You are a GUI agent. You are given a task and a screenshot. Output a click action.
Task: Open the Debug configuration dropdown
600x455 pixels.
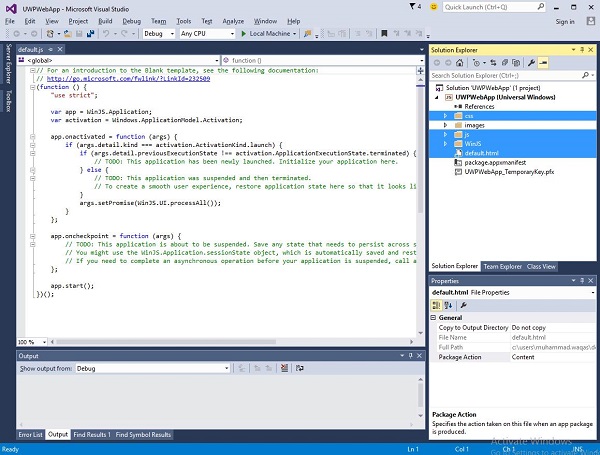[x=157, y=34]
